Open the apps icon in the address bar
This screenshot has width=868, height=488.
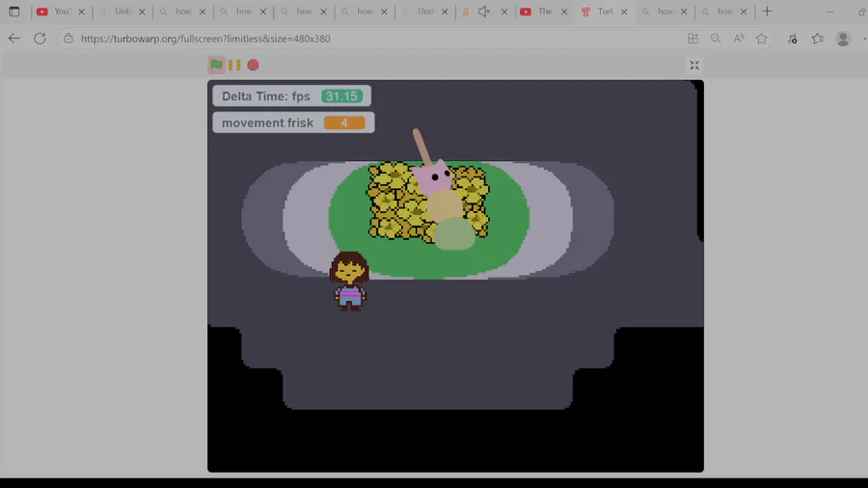point(692,39)
